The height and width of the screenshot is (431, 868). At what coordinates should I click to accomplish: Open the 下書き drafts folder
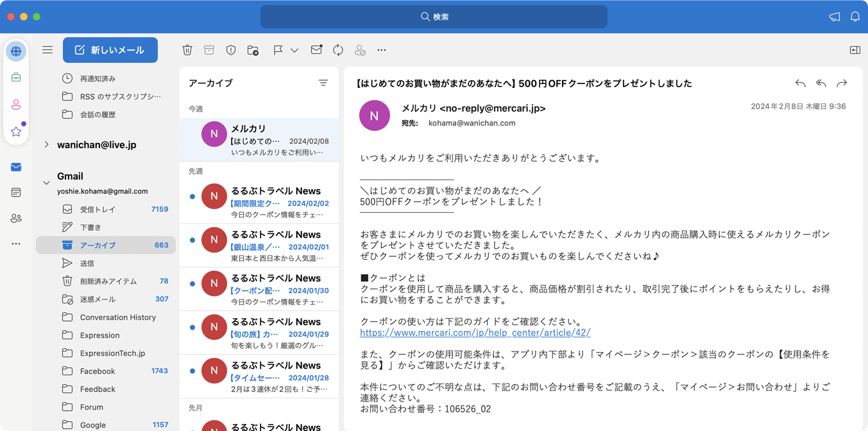(x=106, y=227)
